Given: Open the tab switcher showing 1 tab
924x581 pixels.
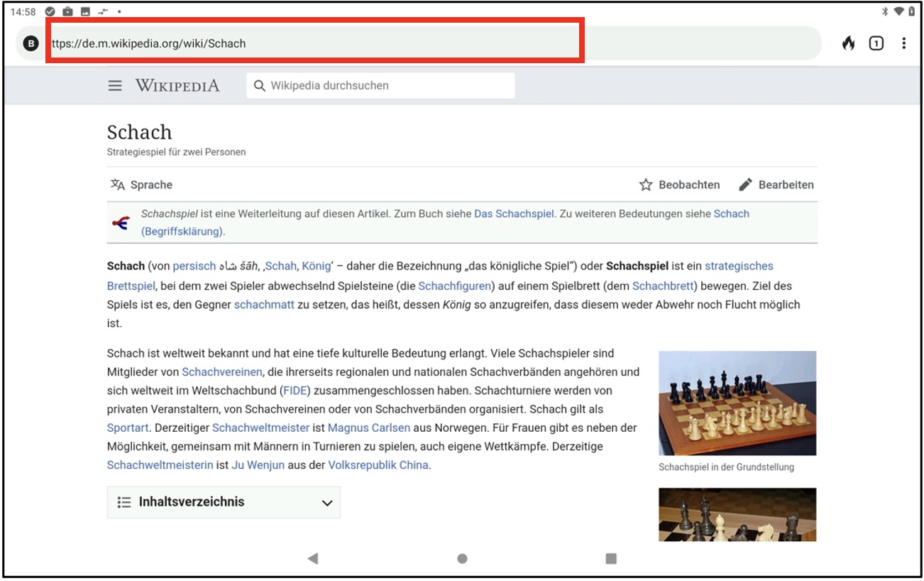Looking at the screenshot, I should pos(876,43).
